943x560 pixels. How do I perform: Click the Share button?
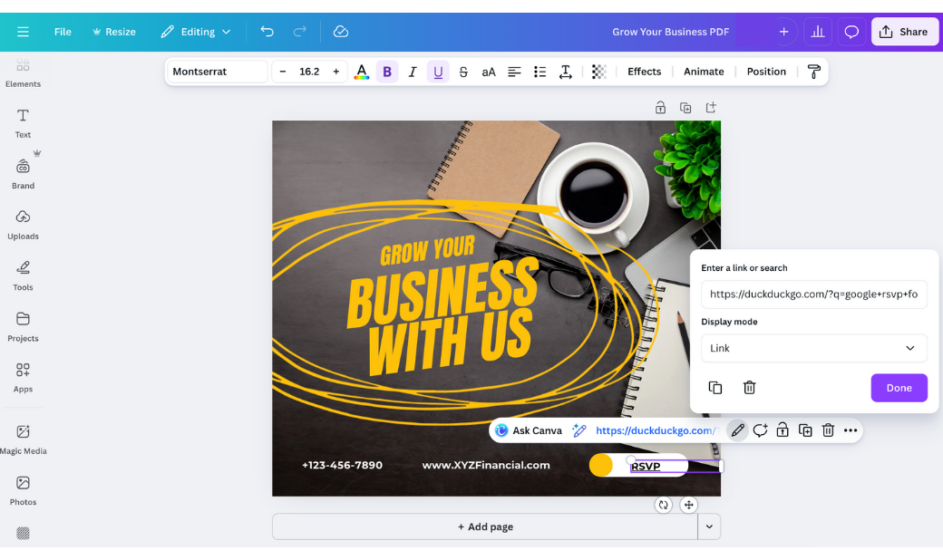click(x=904, y=31)
